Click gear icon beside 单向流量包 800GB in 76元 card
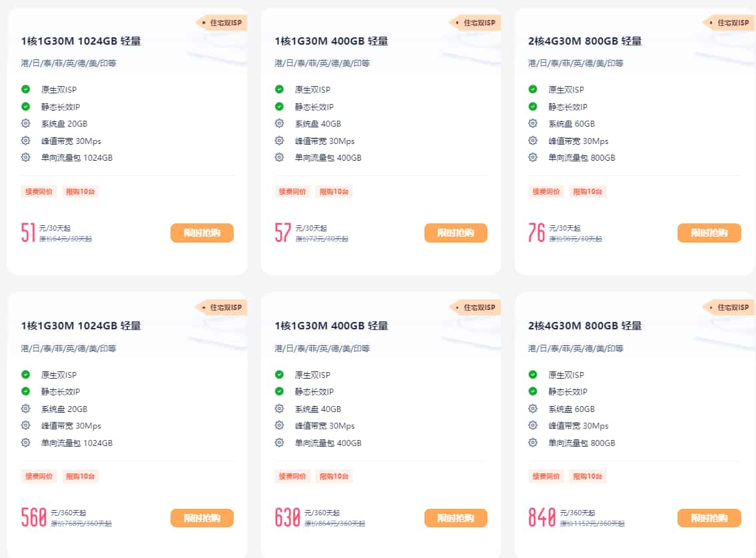The image size is (756, 558). (x=533, y=157)
